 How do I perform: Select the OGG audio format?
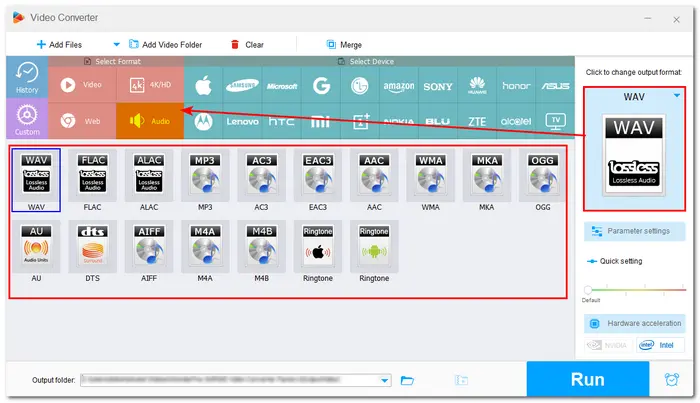[541, 180]
